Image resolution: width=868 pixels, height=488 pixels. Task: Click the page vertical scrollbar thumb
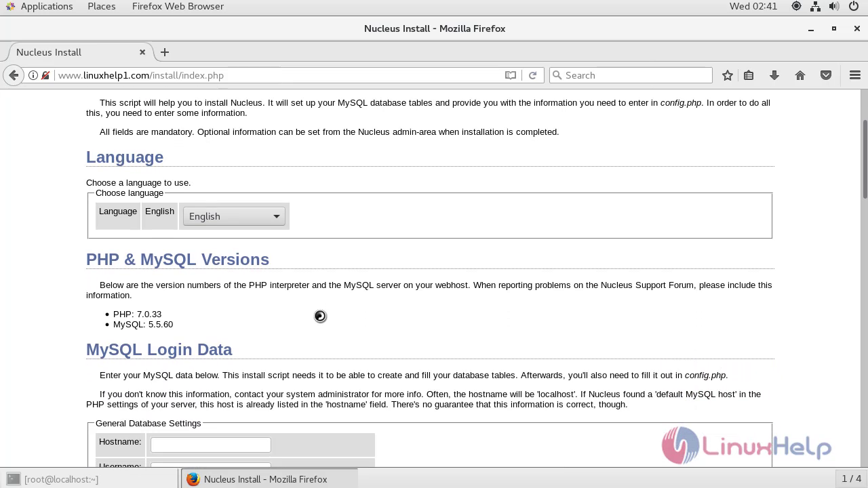[865, 159]
